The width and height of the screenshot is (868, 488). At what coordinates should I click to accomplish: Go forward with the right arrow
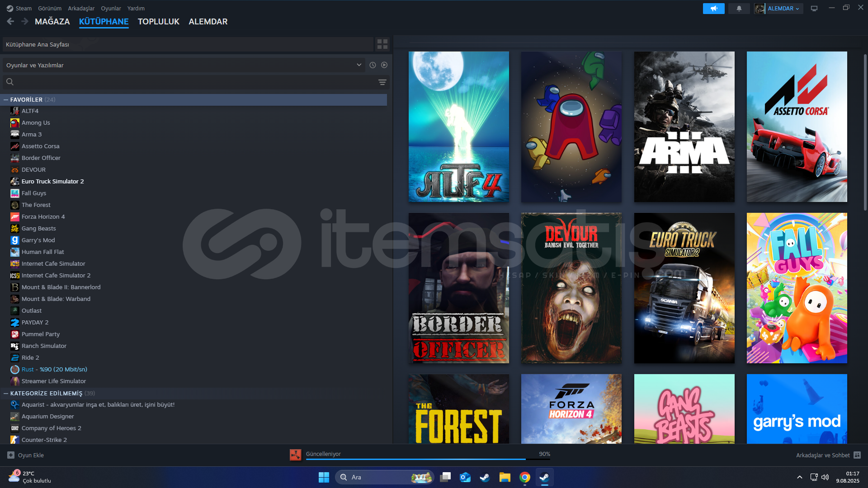click(x=25, y=21)
